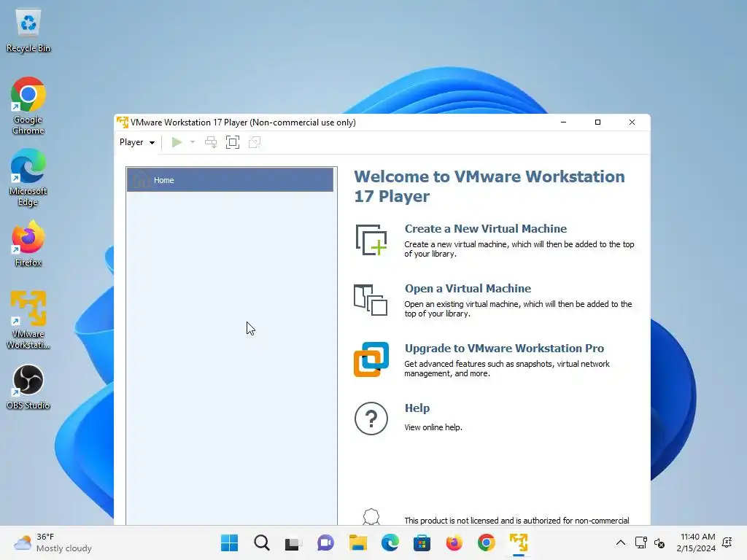The image size is (747, 560).
Task: Click Send Ctrl+Alt+Del toolbar icon
Action: point(211,142)
